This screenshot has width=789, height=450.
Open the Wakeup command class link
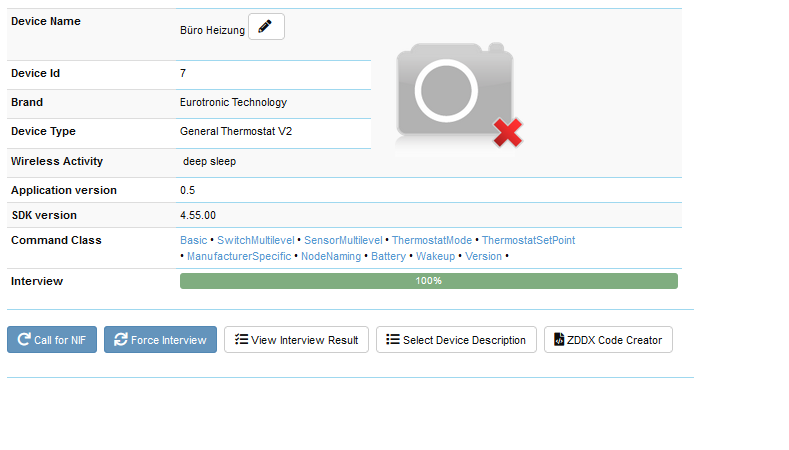435,256
